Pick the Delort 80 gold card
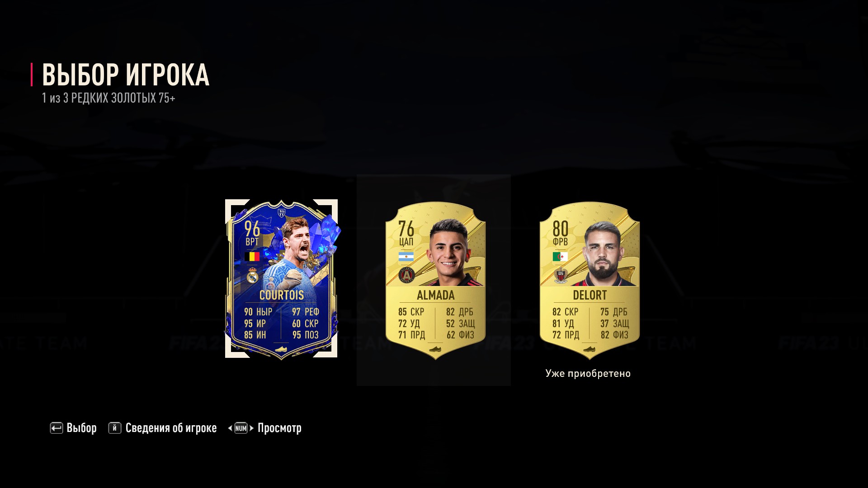Image resolution: width=868 pixels, height=488 pixels. pos(590,280)
